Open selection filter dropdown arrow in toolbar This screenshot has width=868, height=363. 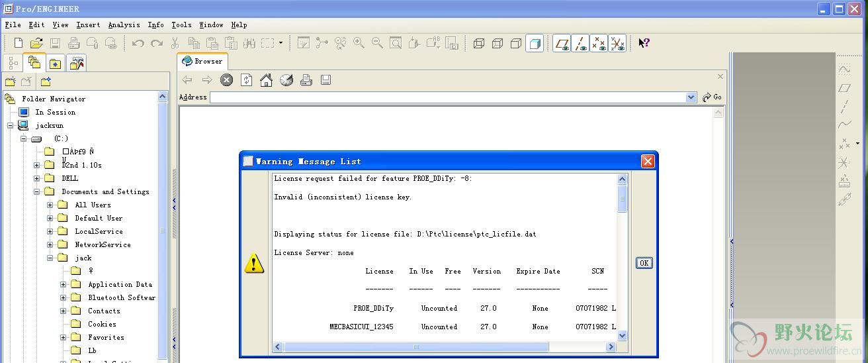pyautogui.click(x=281, y=43)
